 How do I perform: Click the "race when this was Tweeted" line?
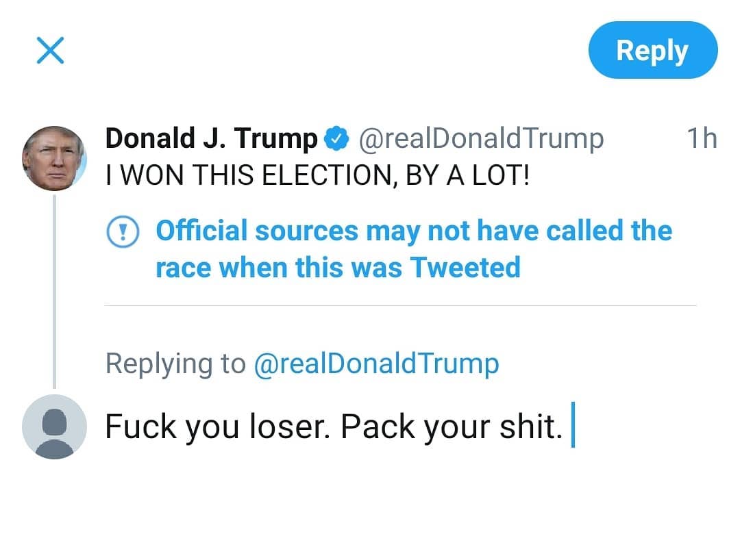tap(338, 267)
